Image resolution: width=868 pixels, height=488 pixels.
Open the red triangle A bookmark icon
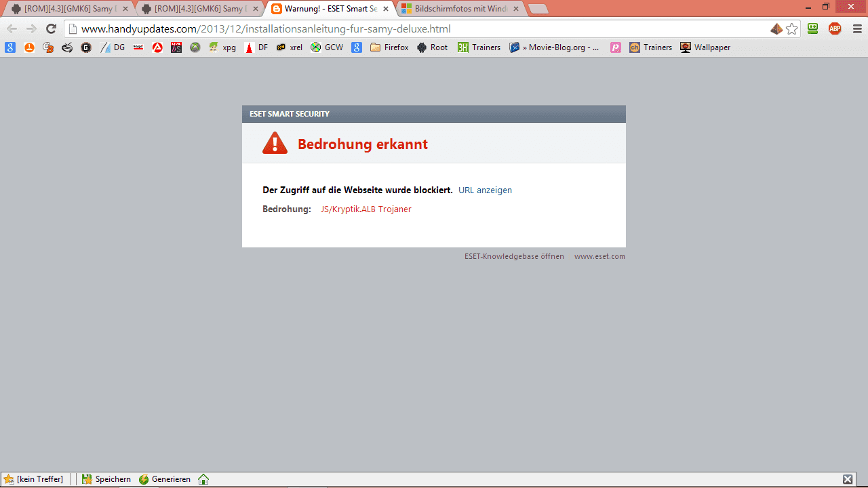point(157,47)
